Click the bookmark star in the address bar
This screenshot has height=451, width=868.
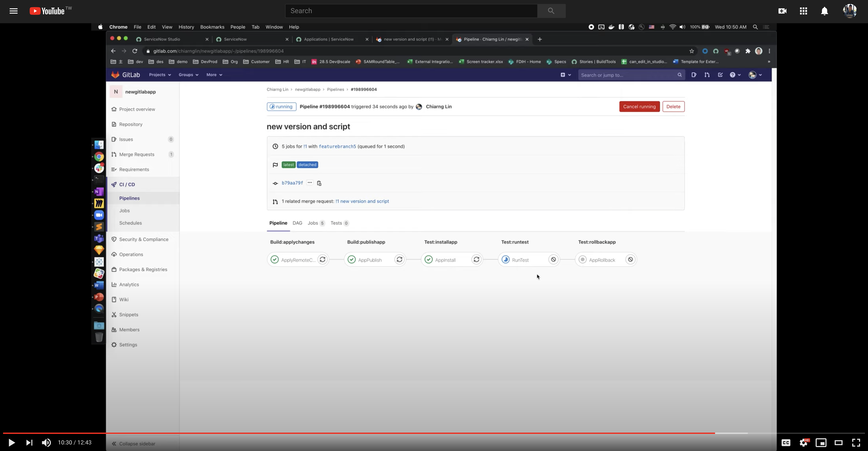pyautogui.click(x=692, y=51)
